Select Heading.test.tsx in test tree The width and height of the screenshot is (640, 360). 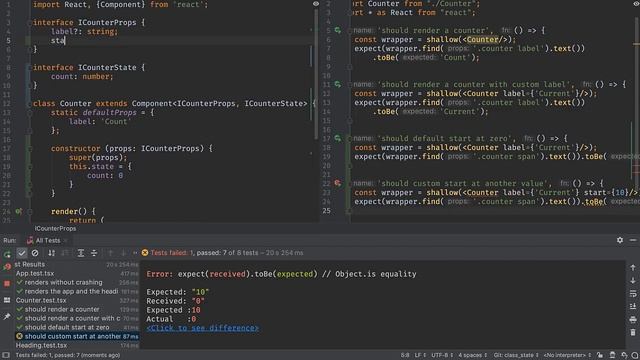(x=41, y=345)
